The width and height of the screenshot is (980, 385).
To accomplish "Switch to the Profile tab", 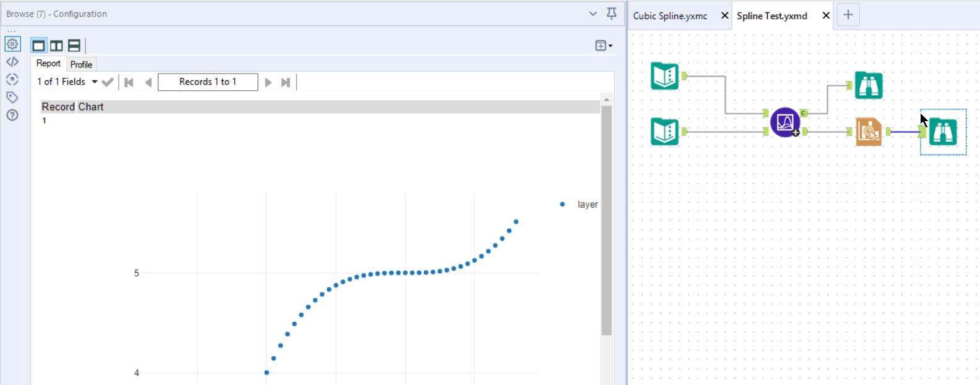I will tap(81, 64).
